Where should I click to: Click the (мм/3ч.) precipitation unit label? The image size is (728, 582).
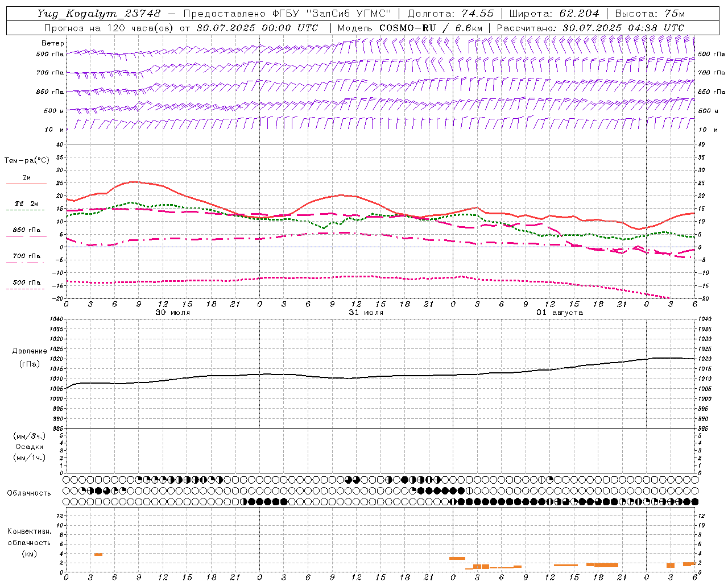point(30,436)
